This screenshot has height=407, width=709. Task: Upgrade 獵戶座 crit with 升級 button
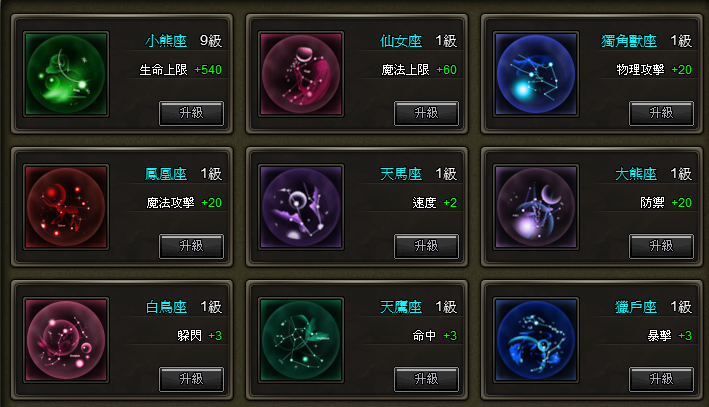(661, 379)
